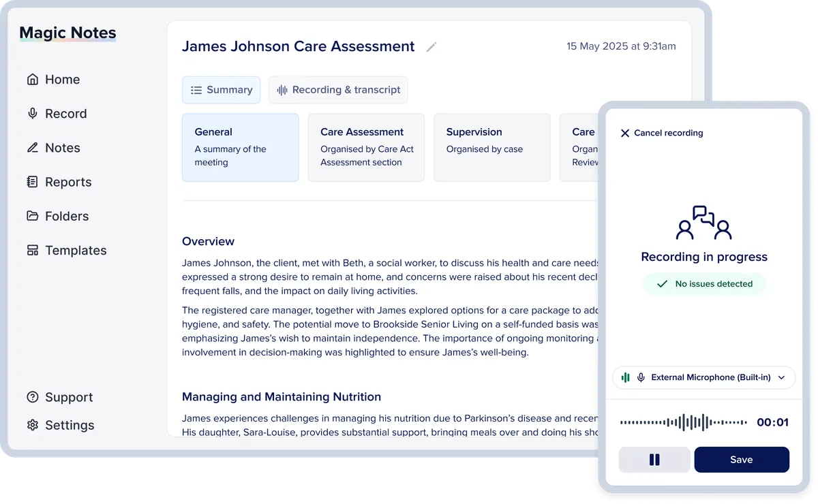Click the Reports sidebar icon
The image size is (818, 504).
coord(31,181)
